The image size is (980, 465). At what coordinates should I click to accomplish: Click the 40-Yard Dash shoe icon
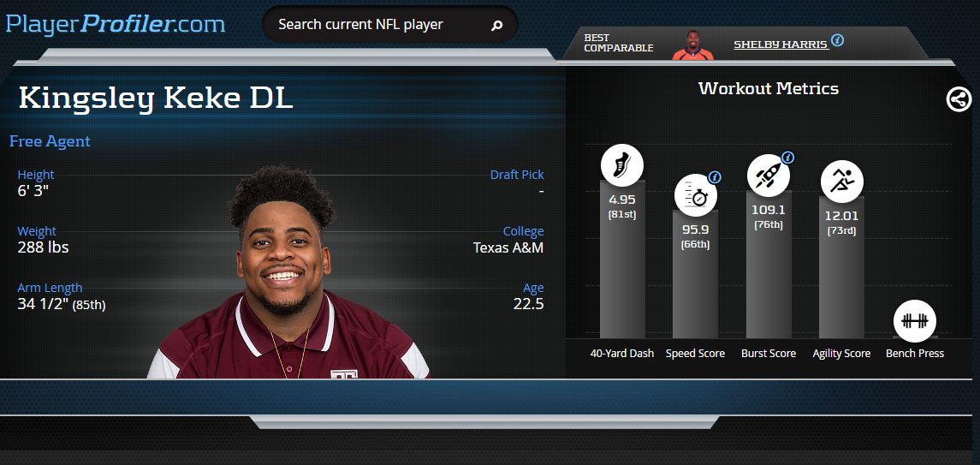click(x=622, y=165)
